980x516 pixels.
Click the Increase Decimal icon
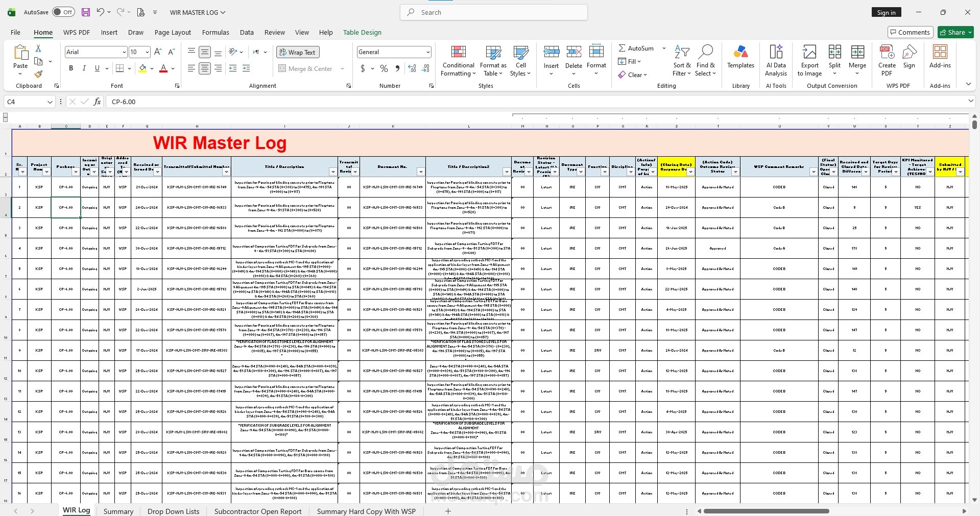pyautogui.click(x=412, y=68)
